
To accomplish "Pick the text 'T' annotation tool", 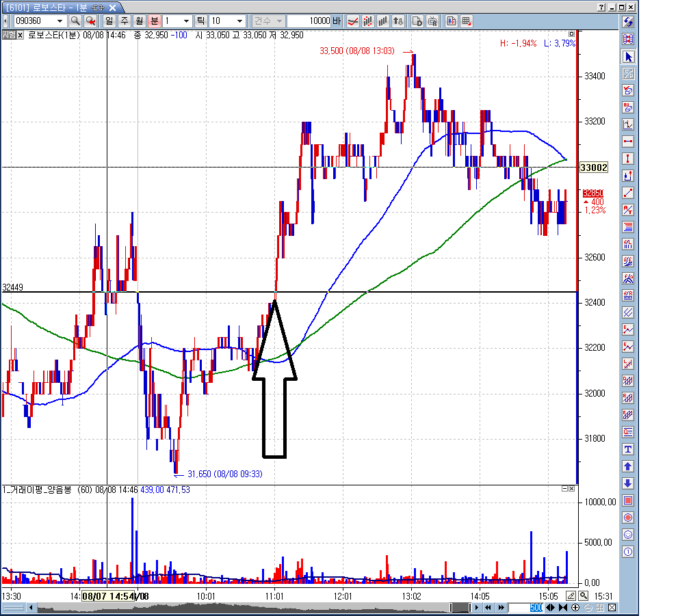I will pyautogui.click(x=628, y=449).
